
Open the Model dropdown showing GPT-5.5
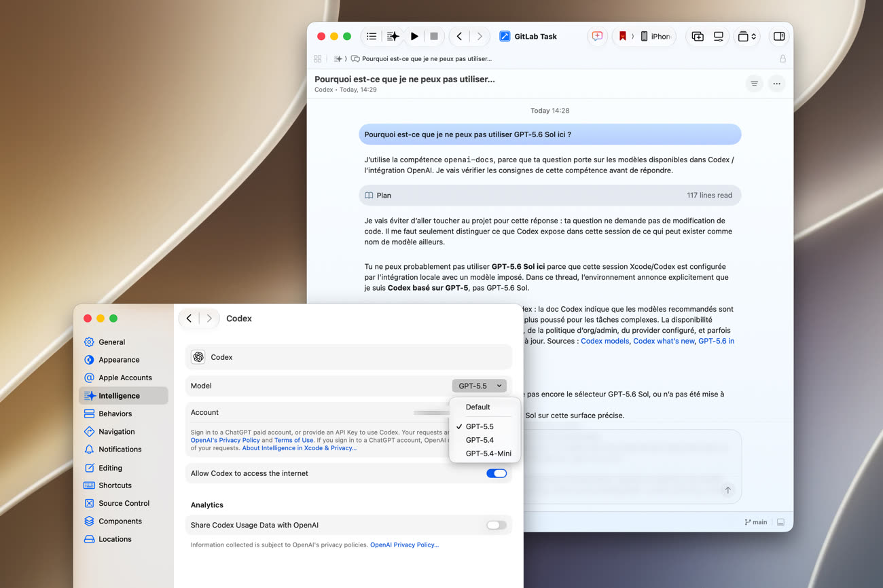click(x=480, y=386)
